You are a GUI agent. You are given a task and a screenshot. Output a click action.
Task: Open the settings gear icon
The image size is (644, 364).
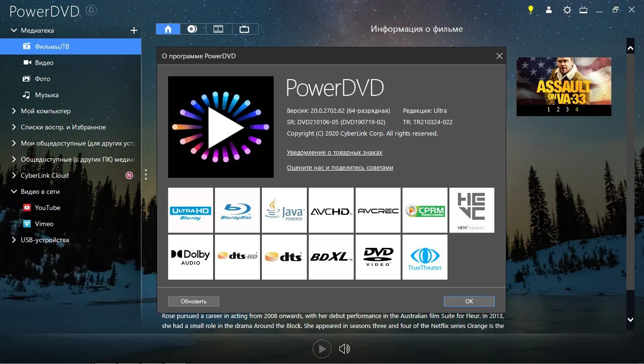tap(567, 9)
